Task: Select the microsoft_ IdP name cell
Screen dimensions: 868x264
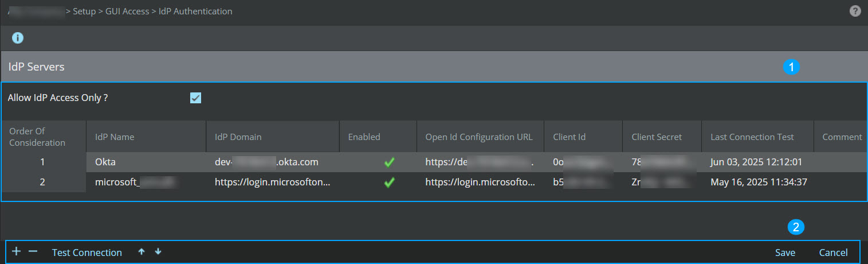Action: pos(146,183)
